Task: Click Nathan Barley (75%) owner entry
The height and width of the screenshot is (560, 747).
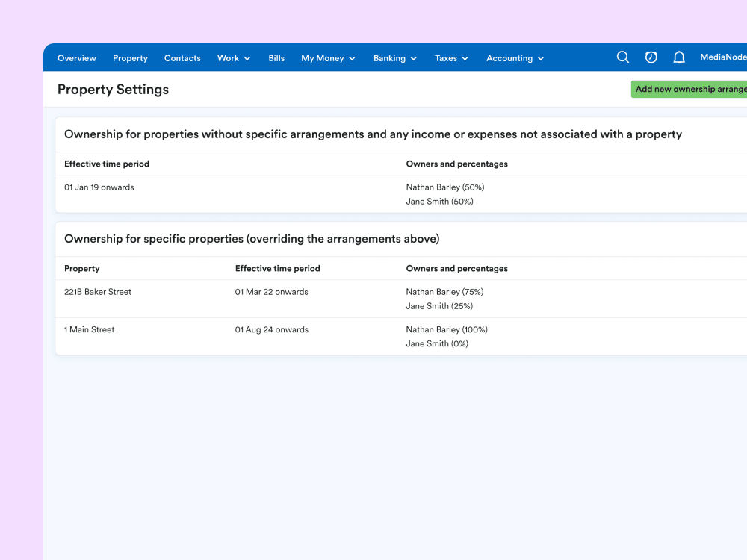Action: 444,292
